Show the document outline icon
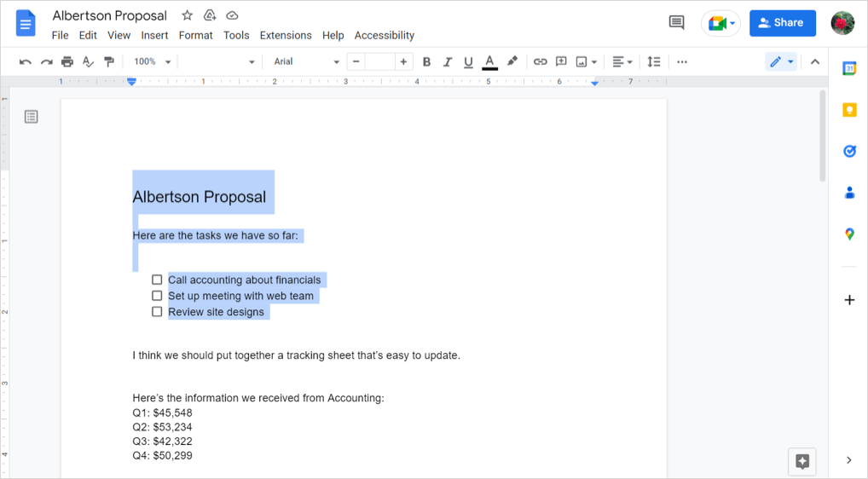The width and height of the screenshot is (868, 479). (32, 117)
